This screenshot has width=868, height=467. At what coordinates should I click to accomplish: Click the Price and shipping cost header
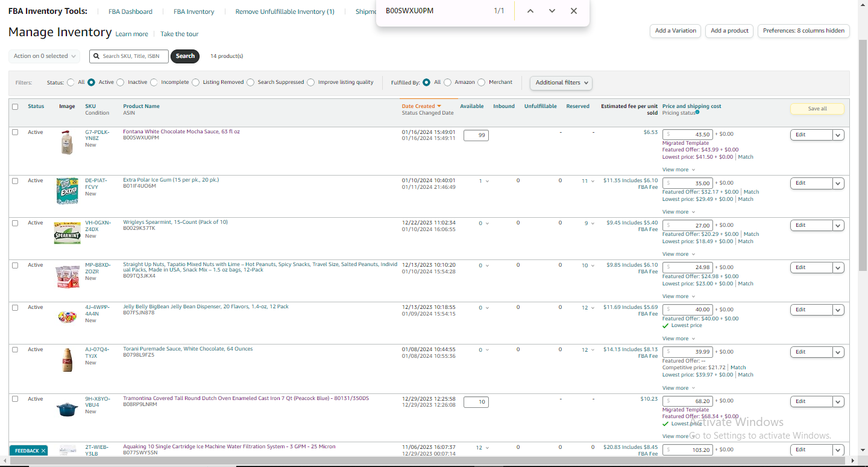pyautogui.click(x=691, y=106)
